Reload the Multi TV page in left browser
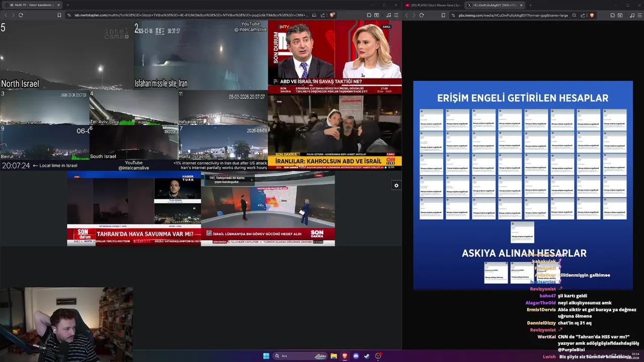Viewport: 644px width, 362px height. [21, 15]
